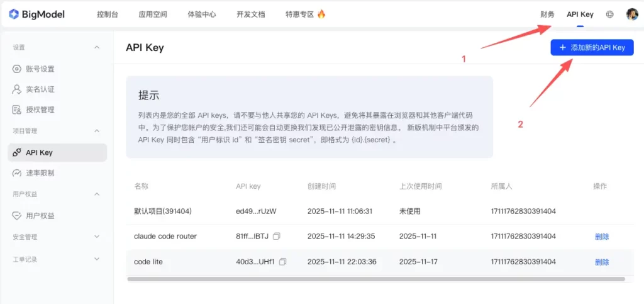Open the language globe icon

tap(609, 14)
